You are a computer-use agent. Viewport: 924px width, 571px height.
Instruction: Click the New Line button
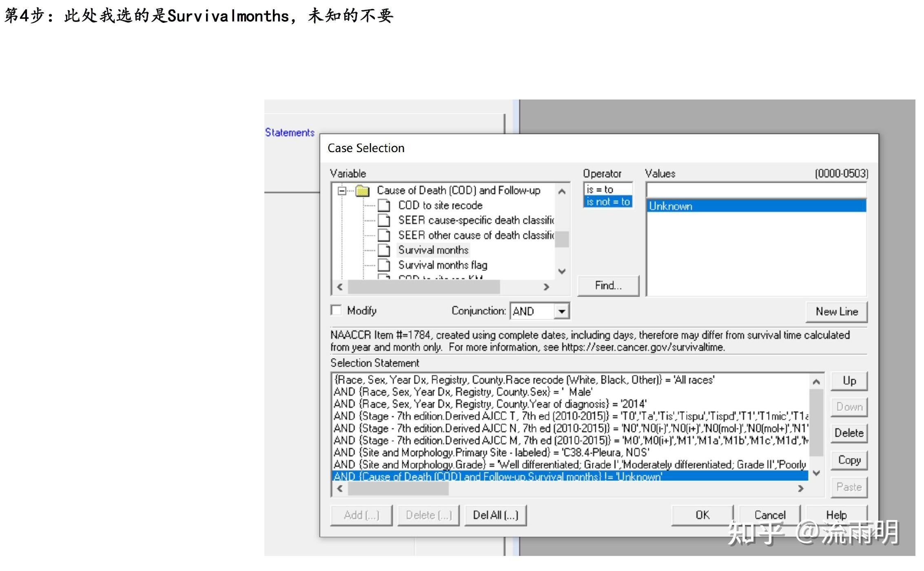point(836,312)
